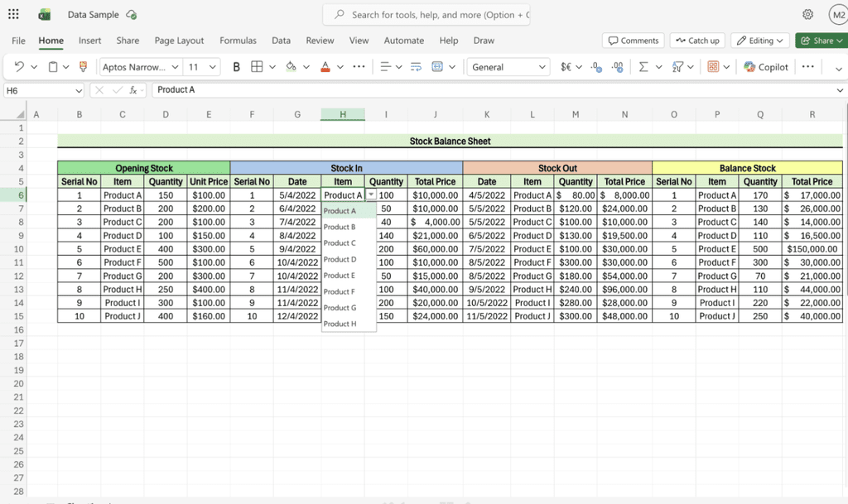848x504 pixels.
Task: Click the Comments button
Action: 634,41
